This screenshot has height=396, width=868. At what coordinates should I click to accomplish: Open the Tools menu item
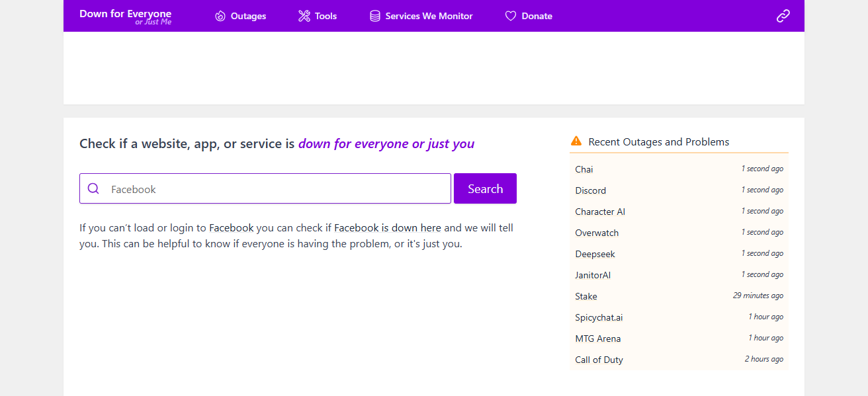[318, 16]
